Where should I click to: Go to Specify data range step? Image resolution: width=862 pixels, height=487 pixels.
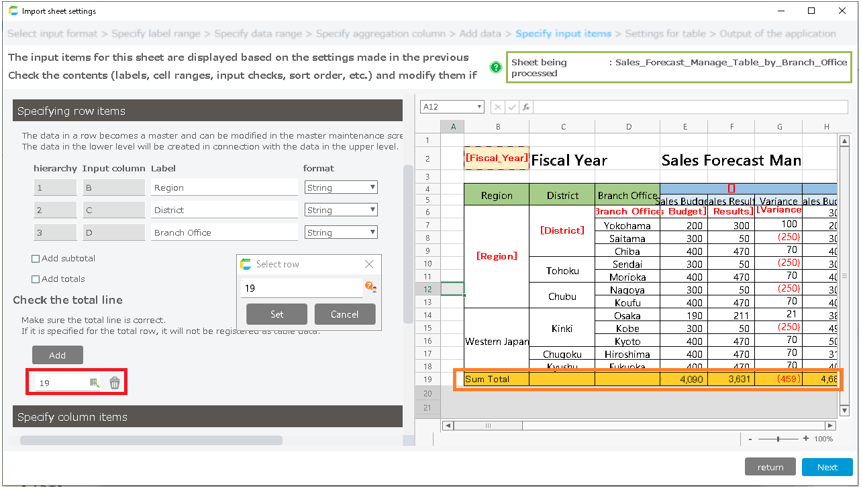point(259,34)
